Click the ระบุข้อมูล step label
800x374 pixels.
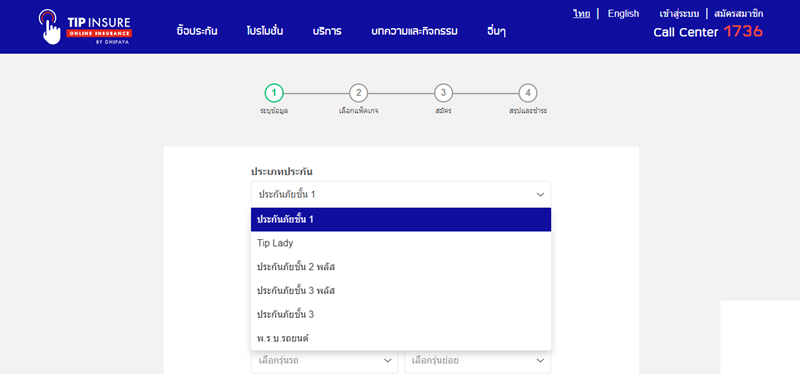point(274,111)
